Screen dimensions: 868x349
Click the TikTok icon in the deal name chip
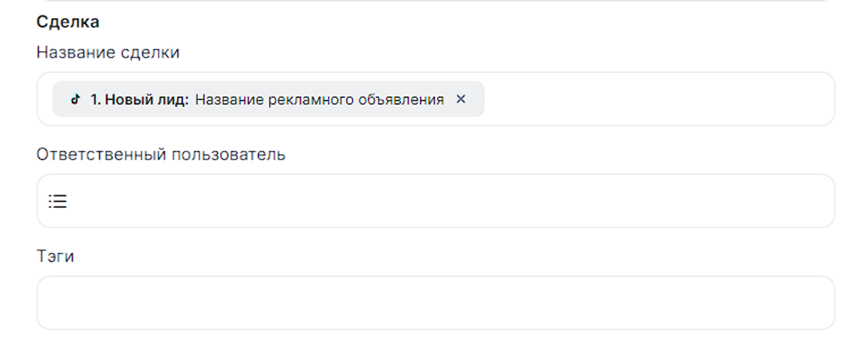click(74, 100)
